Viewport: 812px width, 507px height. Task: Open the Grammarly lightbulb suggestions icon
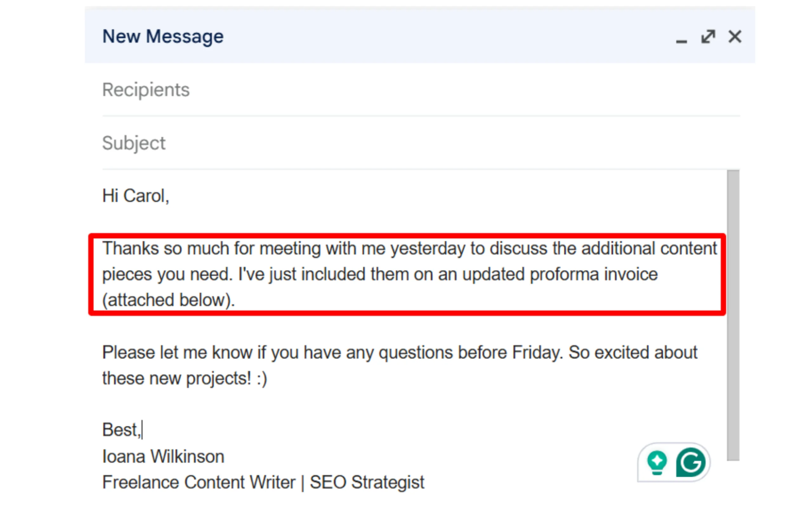657,462
